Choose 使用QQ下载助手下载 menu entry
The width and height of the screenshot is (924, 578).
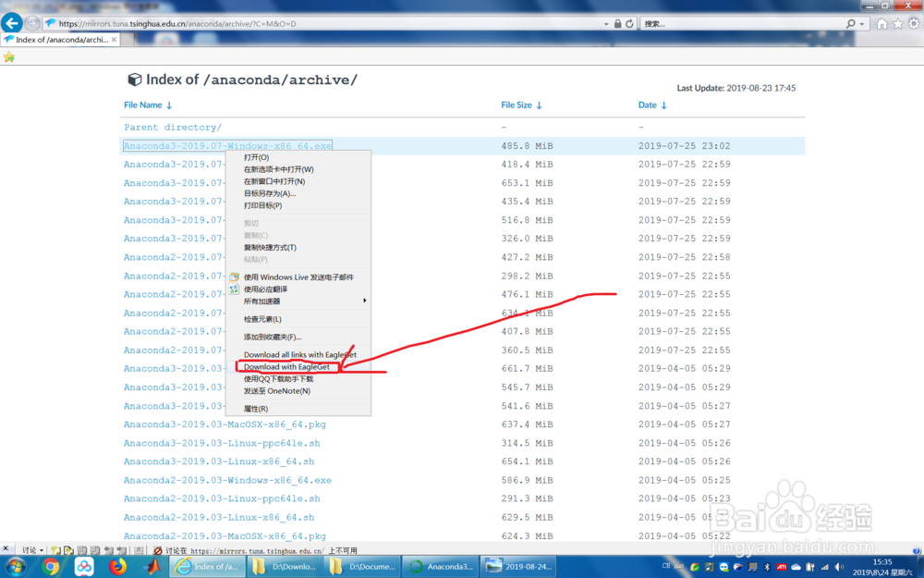tap(298, 379)
